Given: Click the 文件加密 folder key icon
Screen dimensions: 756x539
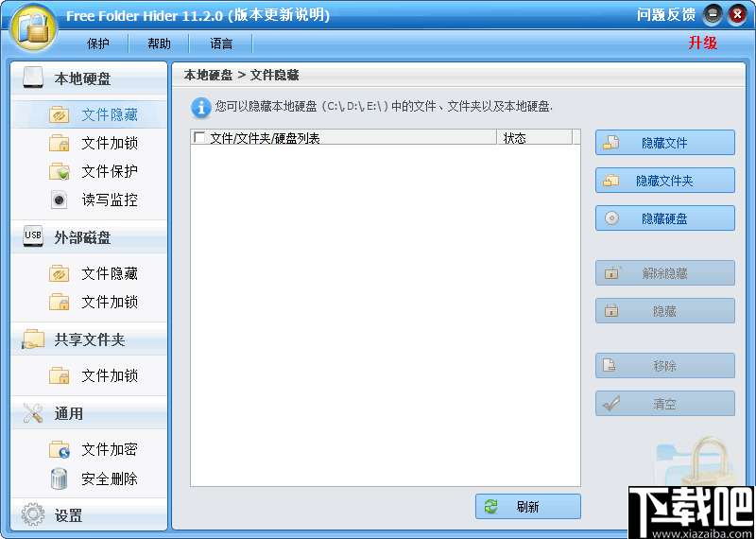Looking at the screenshot, I should pos(60,450).
